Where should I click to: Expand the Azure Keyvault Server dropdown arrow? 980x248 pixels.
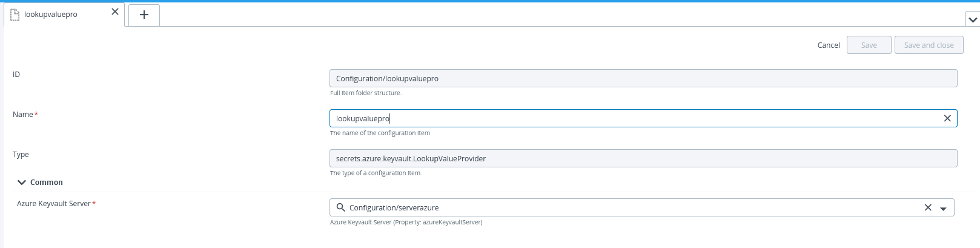coord(943,209)
